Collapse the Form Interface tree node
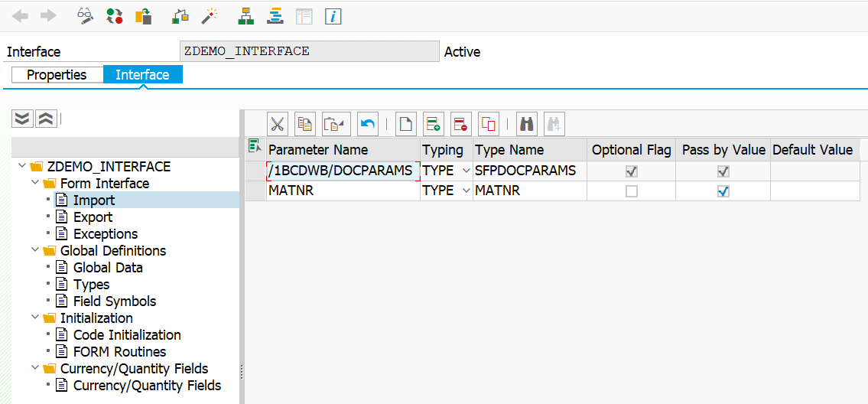868x404 pixels. 35,183
